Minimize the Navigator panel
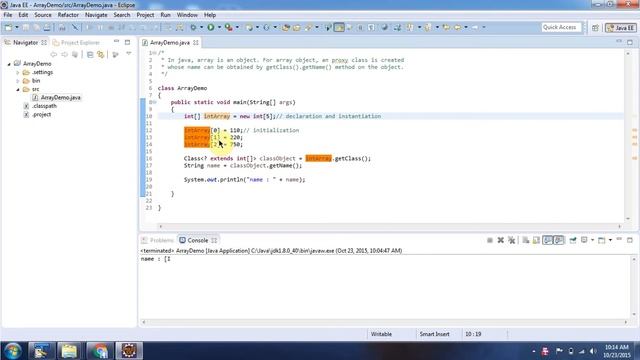Screen dimensions: 640x360 pyautogui.click(x=116, y=42)
